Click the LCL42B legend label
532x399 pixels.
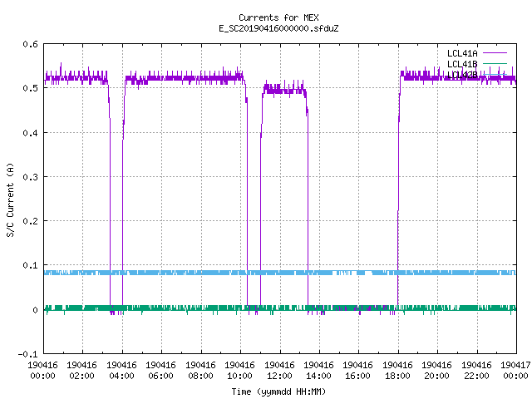coord(462,75)
